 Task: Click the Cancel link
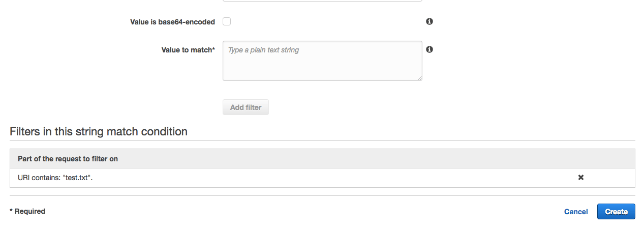[x=576, y=212]
